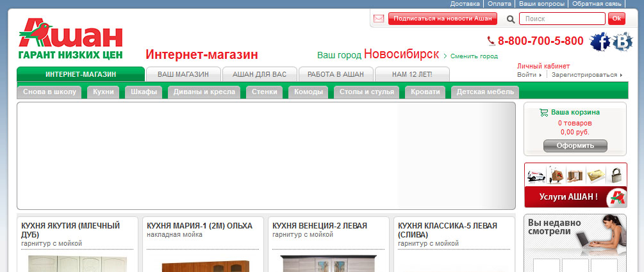Image resolution: width=644 pixels, height=272 pixels.
Task: Switch to the АШАН ДЛЯ ВАС tab
Action: tap(260, 74)
